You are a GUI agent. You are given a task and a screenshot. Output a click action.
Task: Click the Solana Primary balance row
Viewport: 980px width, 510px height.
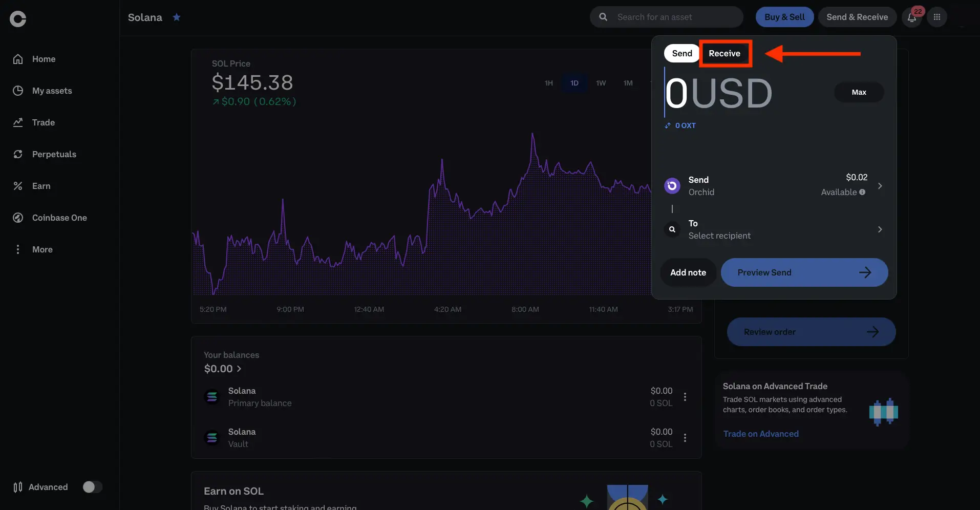click(446, 397)
